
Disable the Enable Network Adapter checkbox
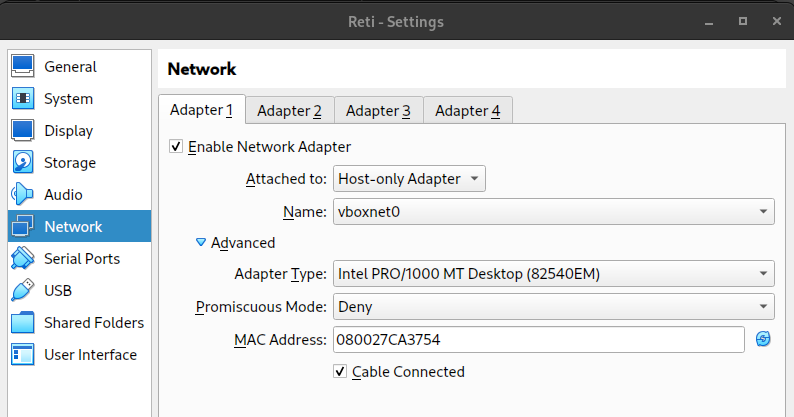(177, 147)
